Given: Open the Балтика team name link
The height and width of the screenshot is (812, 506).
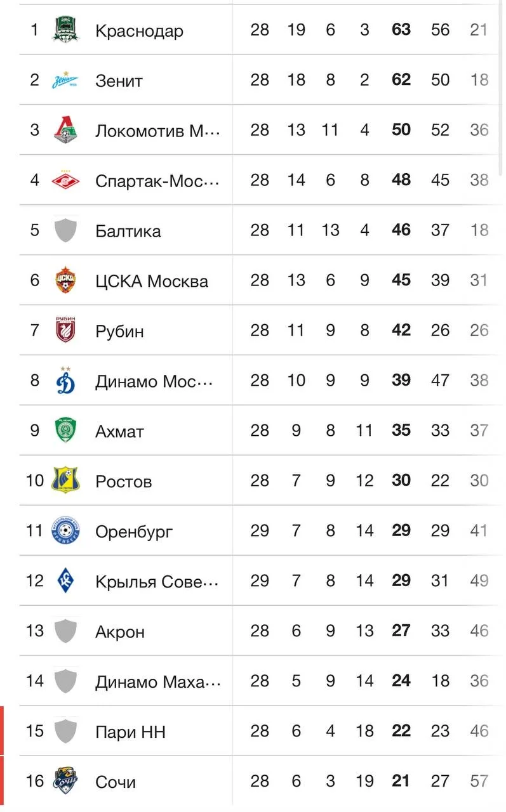Looking at the screenshot, I should coord(128,231).
